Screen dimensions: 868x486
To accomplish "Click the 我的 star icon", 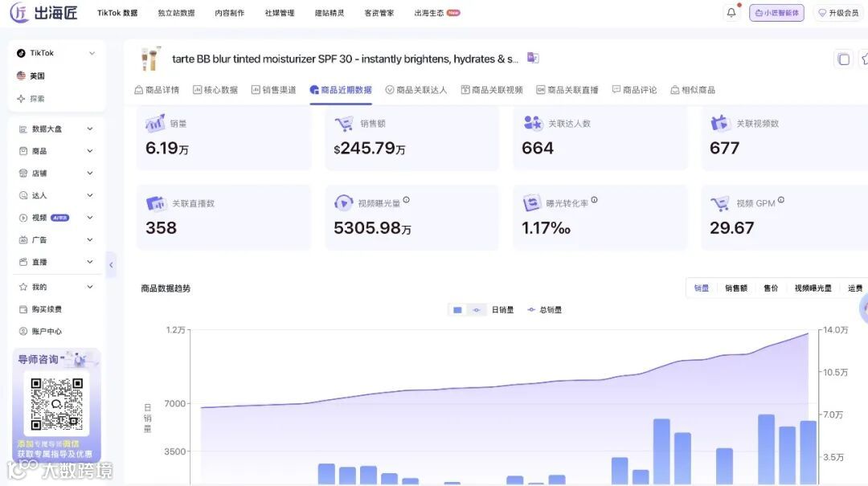I will click(23, 287).
